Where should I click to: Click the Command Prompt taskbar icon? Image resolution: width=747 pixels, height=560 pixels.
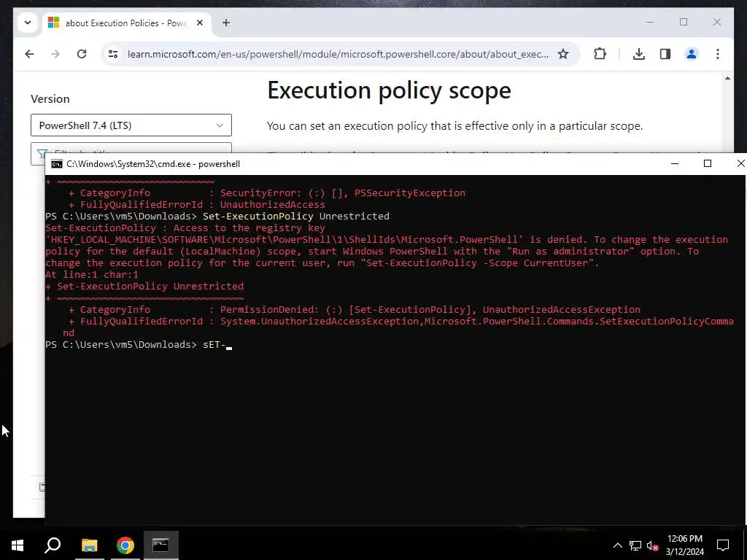click(160, 545)
